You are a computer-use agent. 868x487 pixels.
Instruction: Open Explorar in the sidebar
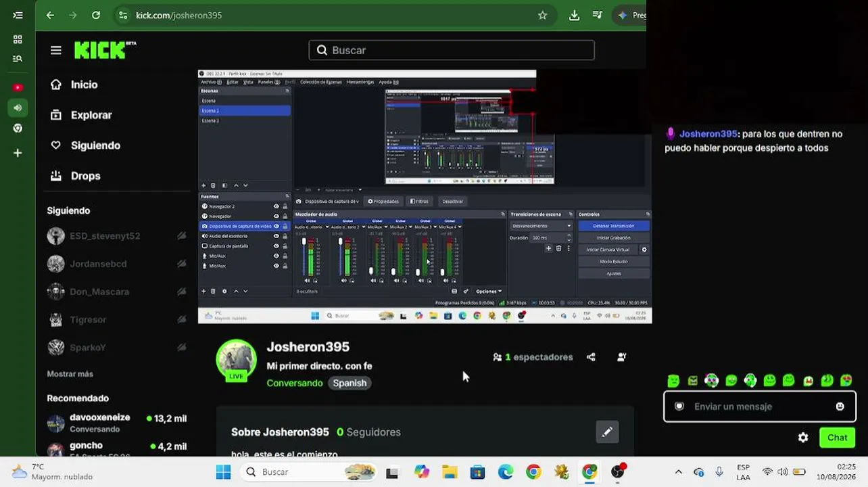[x=81, y=115]
